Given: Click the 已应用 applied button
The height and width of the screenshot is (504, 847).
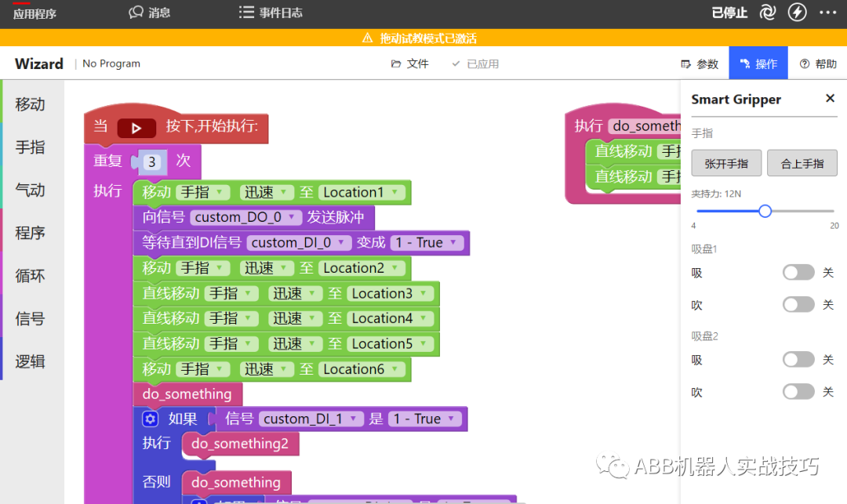Looking at the screenshot, I should (475, 63).
